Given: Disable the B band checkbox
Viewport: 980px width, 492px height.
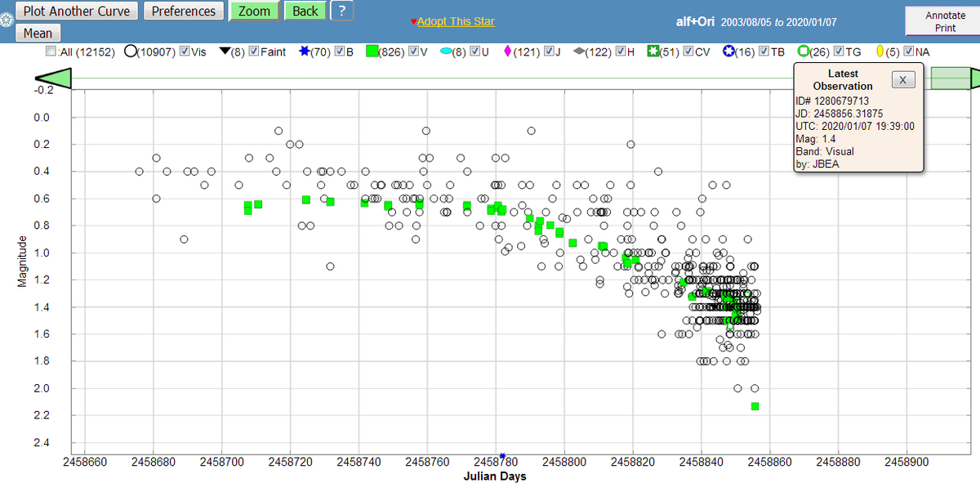Looking at the screenshot, I should 339,52.
